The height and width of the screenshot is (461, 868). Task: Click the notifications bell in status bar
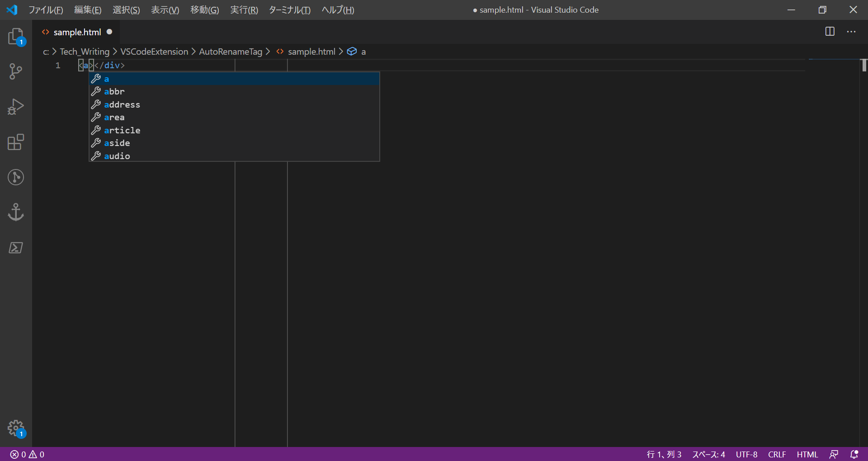pos(854,454)
